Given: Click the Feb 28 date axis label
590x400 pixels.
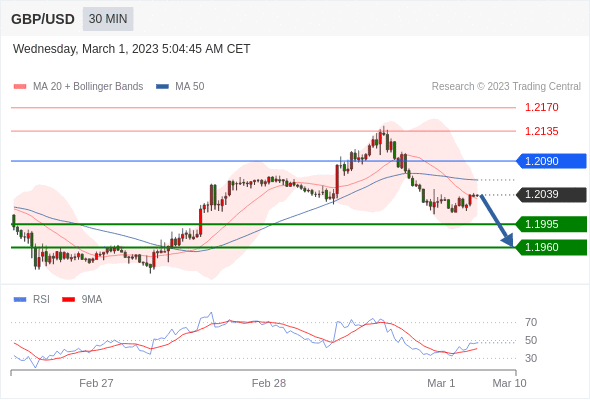Looking at the screenshot, I should pyautogui.click(x=269, y=383).
